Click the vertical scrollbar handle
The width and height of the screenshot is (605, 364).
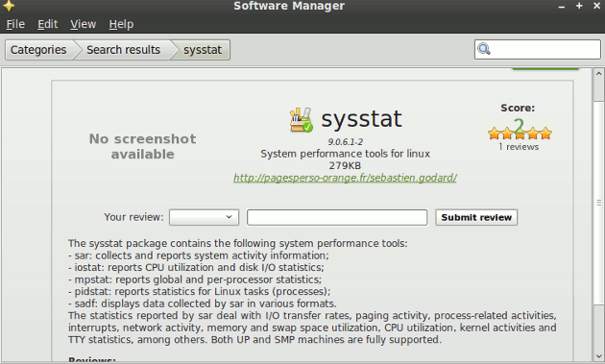point(598,203)
